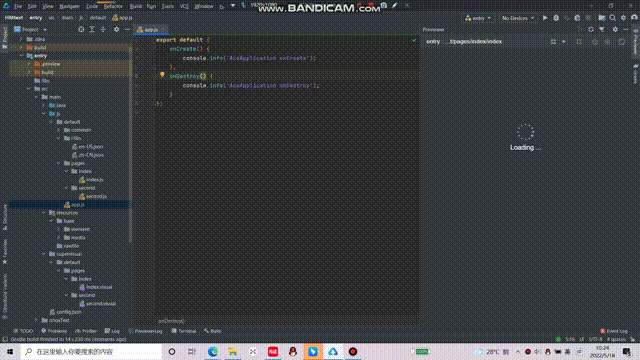Open the Event Log
The height and width of the screenshot is (360, 640).
click(613, 331)
